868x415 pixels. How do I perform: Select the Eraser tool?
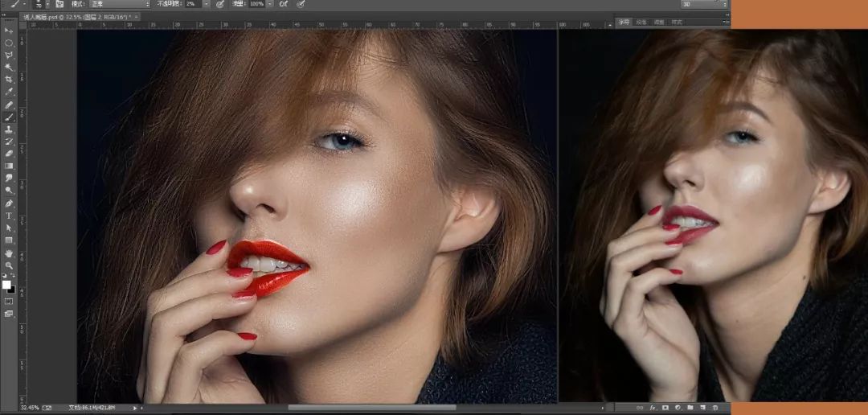[8, 154]
